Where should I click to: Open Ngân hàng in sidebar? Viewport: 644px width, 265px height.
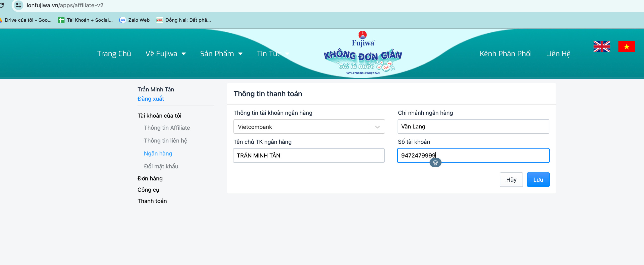(158, 153)
